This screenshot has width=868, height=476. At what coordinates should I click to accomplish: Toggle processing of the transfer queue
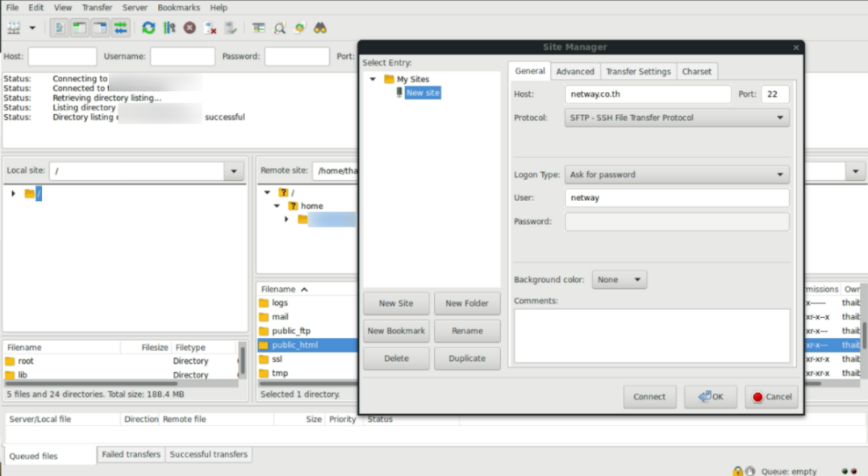pos(169,27)
